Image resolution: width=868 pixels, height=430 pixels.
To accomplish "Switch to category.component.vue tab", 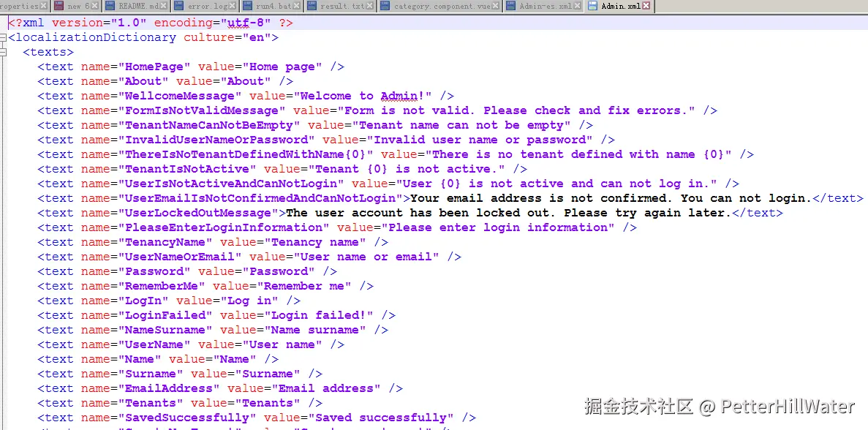I will pos(440,6).
